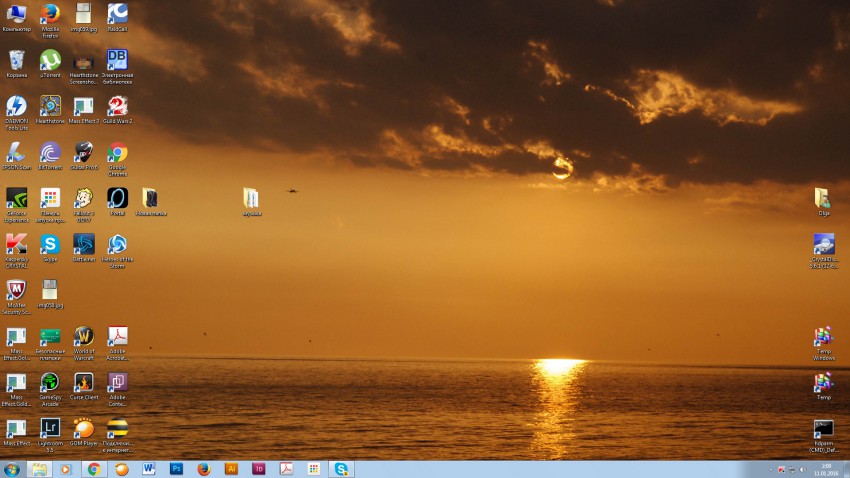This screenshot has height=478, width=850.
Task: Open the Recycle Bin on the desktop
Action: click(x=16, y=60)
